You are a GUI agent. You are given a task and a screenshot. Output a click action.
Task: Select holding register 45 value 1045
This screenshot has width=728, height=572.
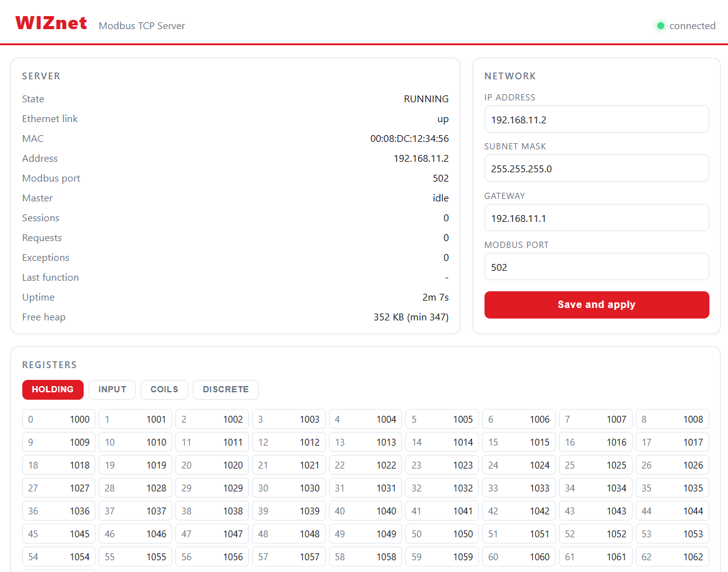[59, 534]
